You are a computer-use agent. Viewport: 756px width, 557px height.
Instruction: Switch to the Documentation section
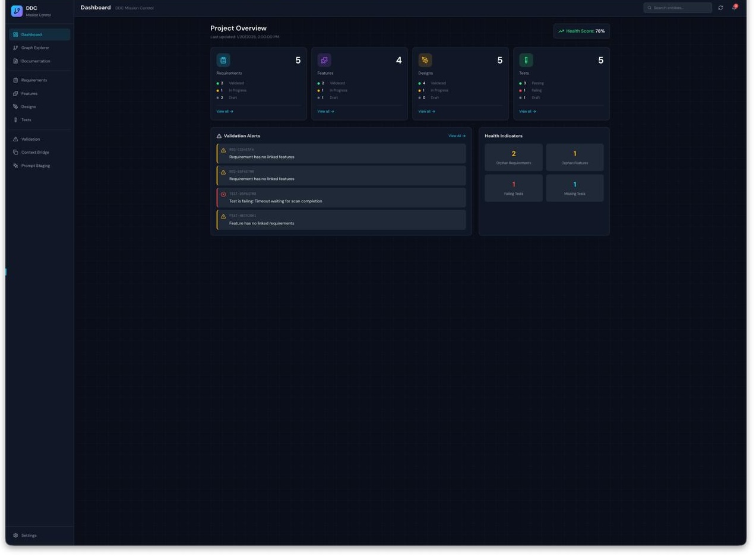click(x=35, y=61)
